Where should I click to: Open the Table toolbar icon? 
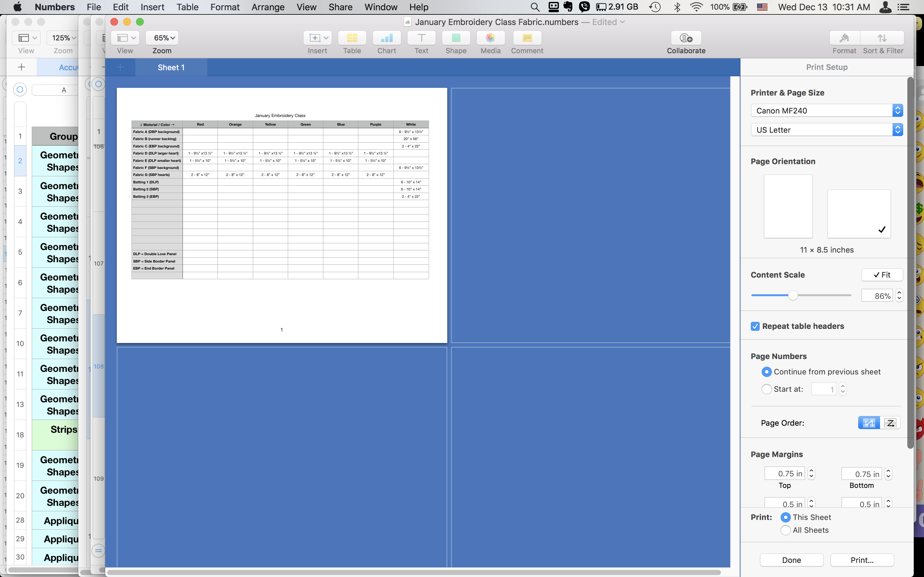tap(352, 38)
